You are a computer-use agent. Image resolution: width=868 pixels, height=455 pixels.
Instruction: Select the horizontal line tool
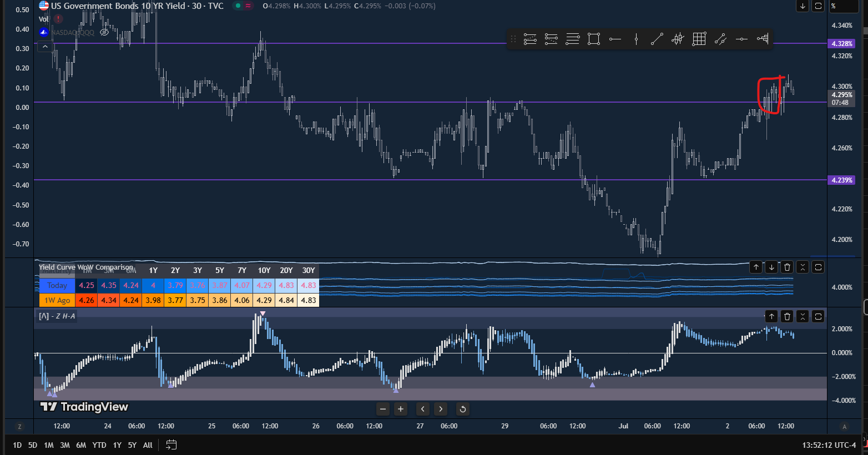741,39
